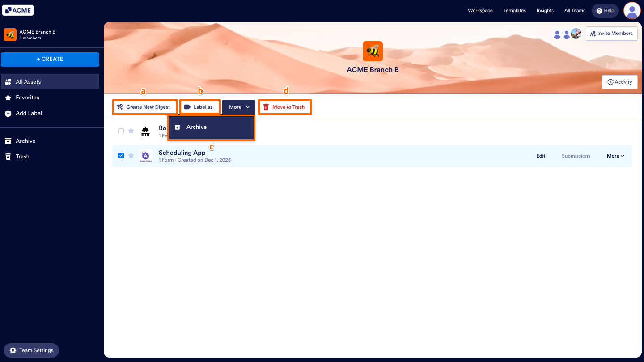644x362 pixels.
Task: Click Edit on Scheduling App row
Action: click(541, 156)
